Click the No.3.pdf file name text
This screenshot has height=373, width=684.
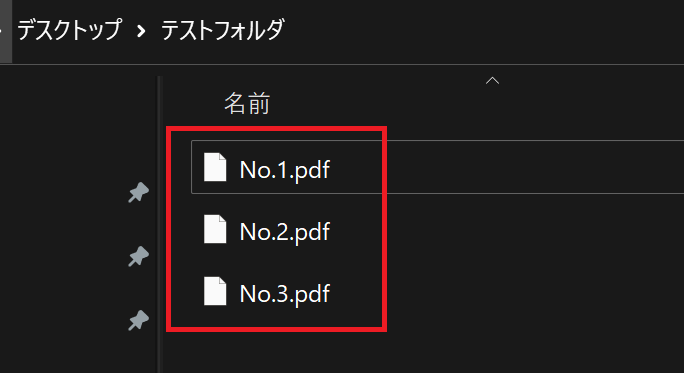[x=284, y=293]
